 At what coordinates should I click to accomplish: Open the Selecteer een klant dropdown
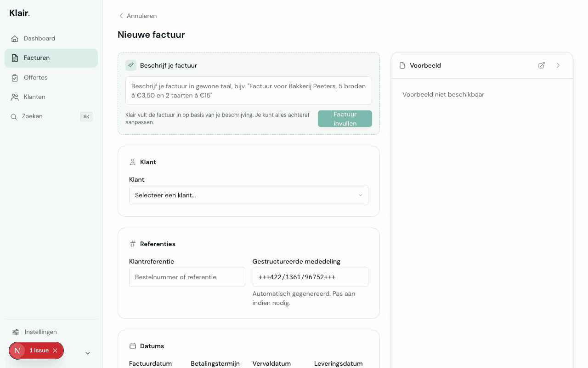[x=249, y=195]
